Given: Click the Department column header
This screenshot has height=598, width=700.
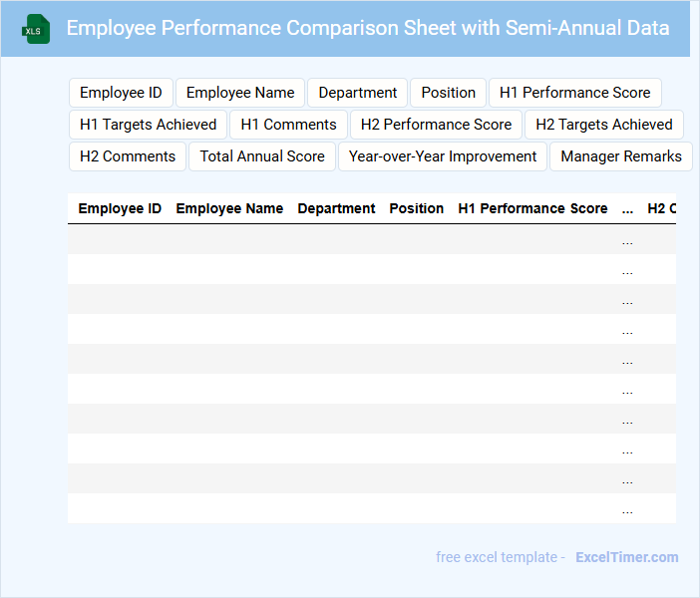Looking at the screenshot, I should coord(336,208).
